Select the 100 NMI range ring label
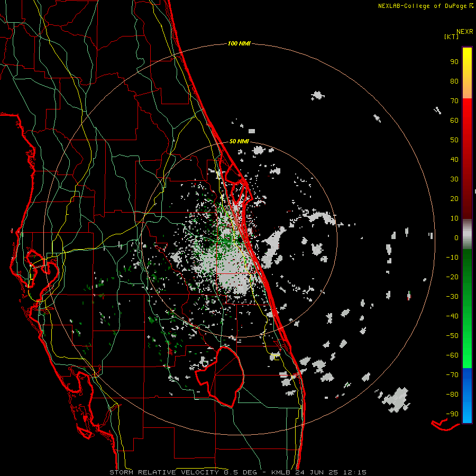 point(239,44)
